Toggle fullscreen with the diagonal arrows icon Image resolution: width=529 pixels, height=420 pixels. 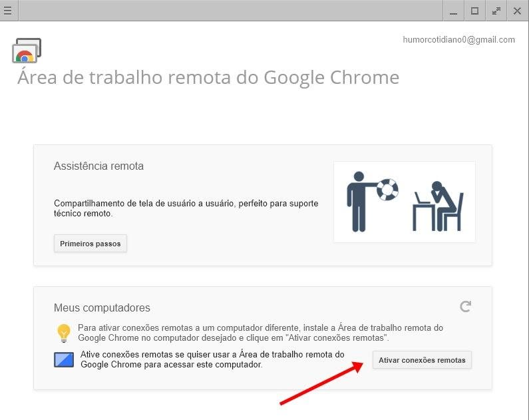pos(496,11)
